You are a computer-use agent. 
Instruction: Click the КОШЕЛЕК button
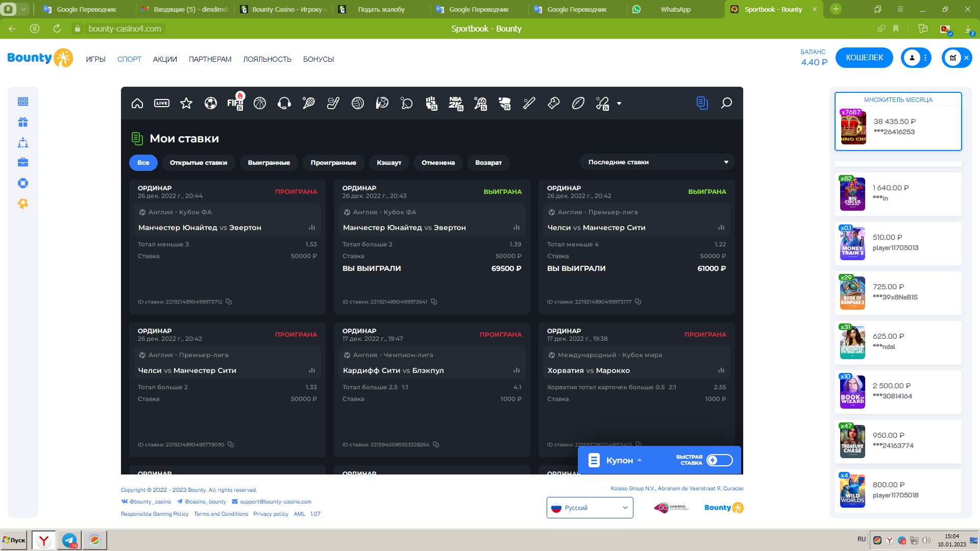coord(864,58)
